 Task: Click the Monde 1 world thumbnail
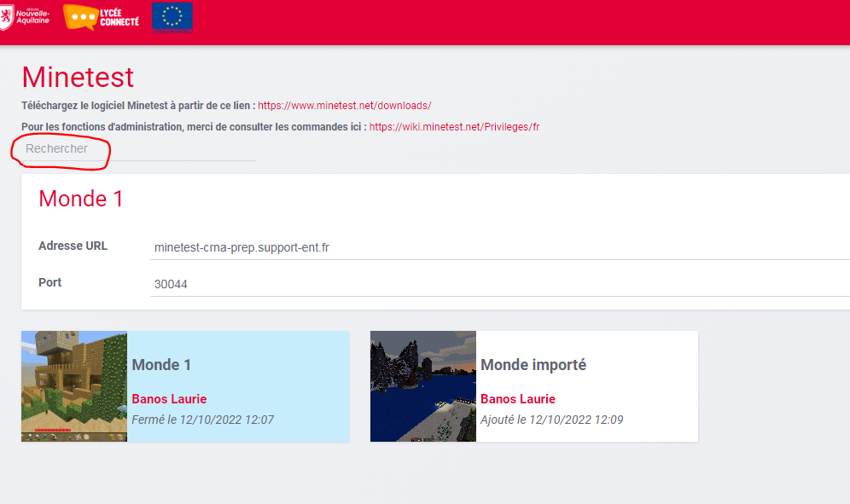point(74,386)
